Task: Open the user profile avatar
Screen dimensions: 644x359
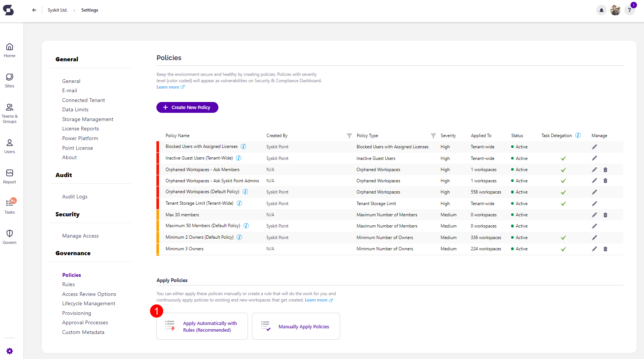Action: (x=615, y=10)
